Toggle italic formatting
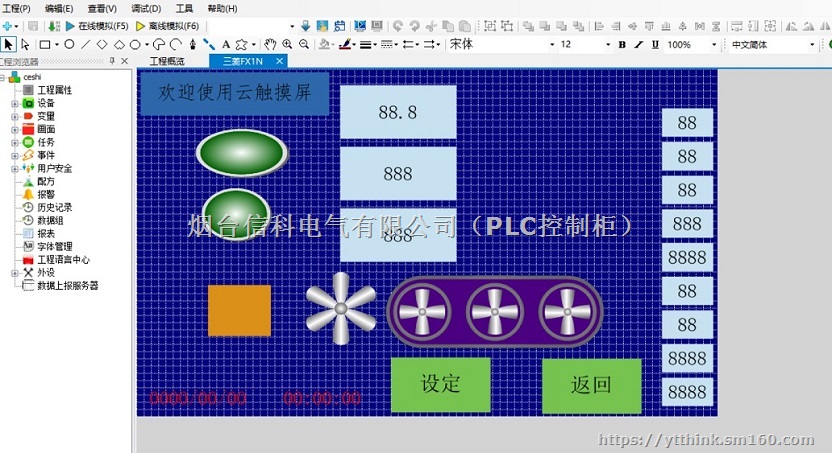This screenshot has height=453, width=832. tap(639, 45)
